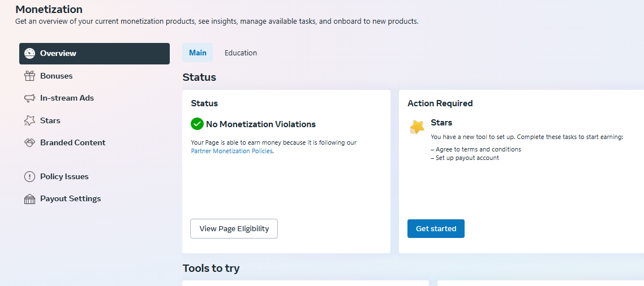This screenshot has height=286, width=644.
Task: Select the Policy Issues label
Action: [65, 177]
